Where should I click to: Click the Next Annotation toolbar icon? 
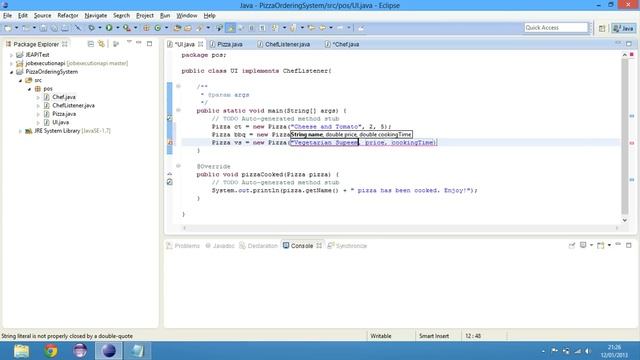275,28
